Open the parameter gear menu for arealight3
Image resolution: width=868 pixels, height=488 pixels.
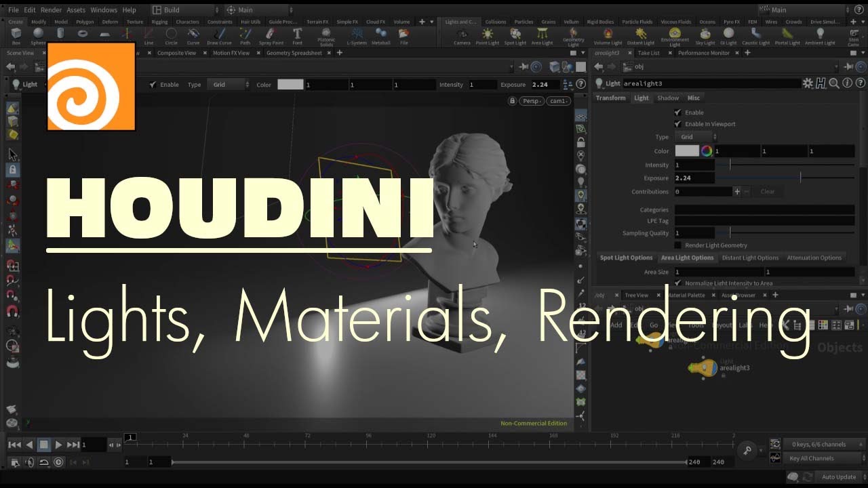click(808, 83)
